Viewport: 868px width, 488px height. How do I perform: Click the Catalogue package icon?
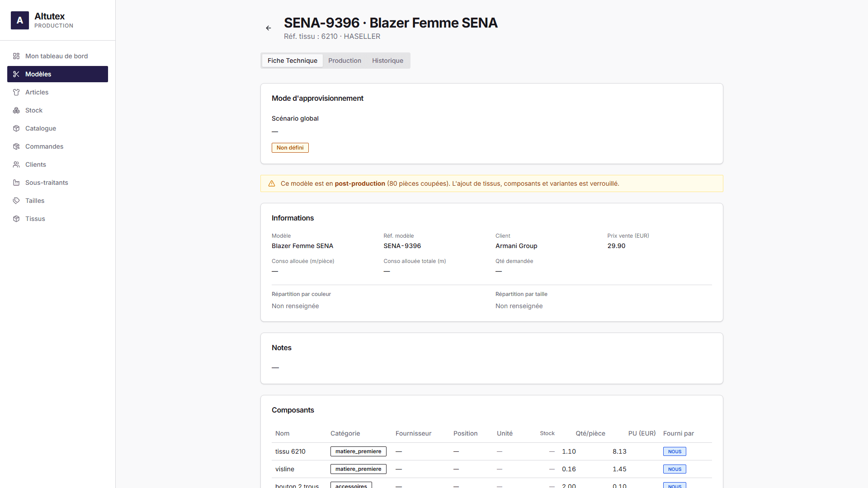click(16, 128)
